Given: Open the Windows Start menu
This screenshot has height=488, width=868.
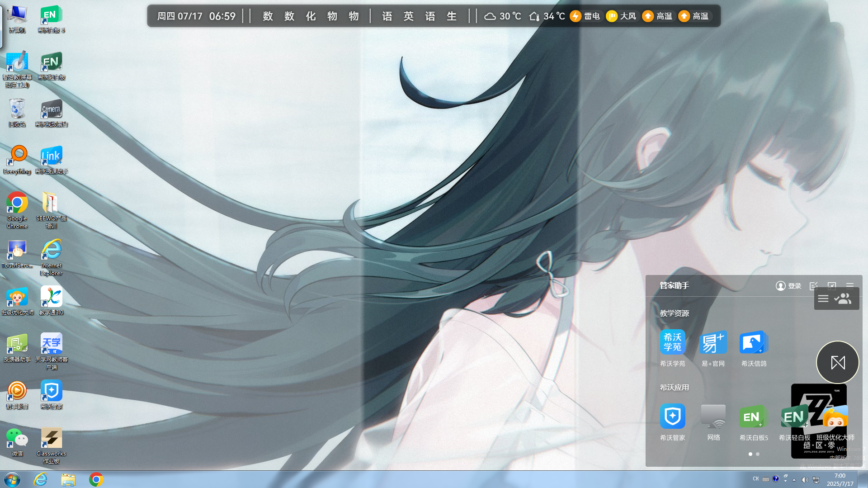Looking at the screenshot, I should tap(12, 479).
